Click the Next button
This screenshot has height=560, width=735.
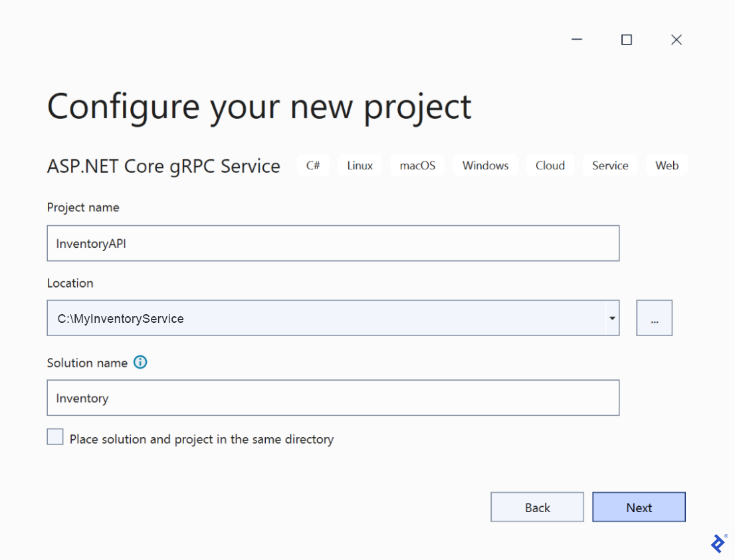639,507
